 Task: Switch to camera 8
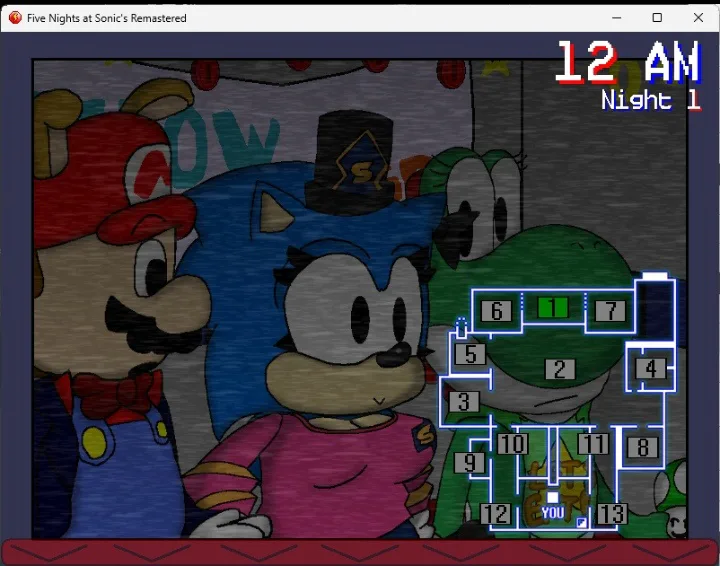(x=643, y=447)
